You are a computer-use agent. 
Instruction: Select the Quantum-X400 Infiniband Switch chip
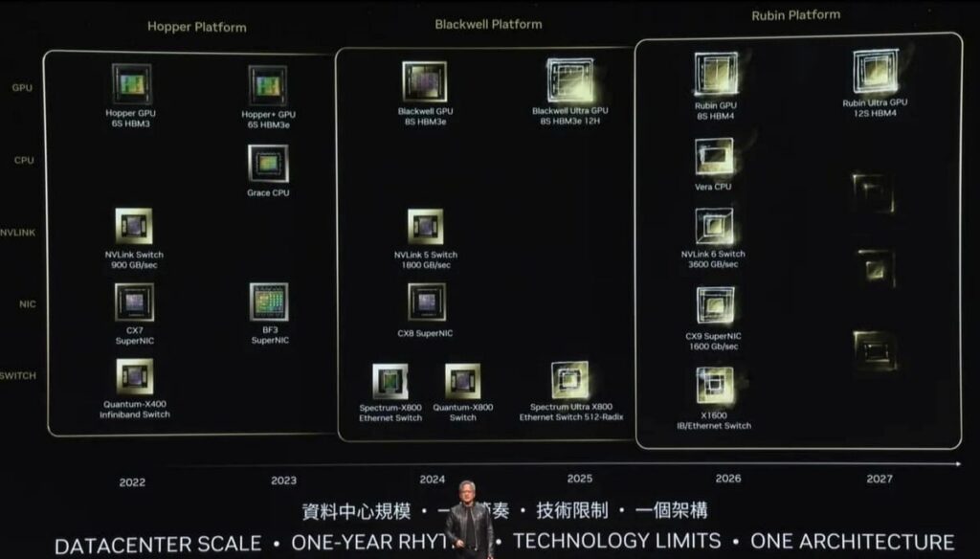134,377
